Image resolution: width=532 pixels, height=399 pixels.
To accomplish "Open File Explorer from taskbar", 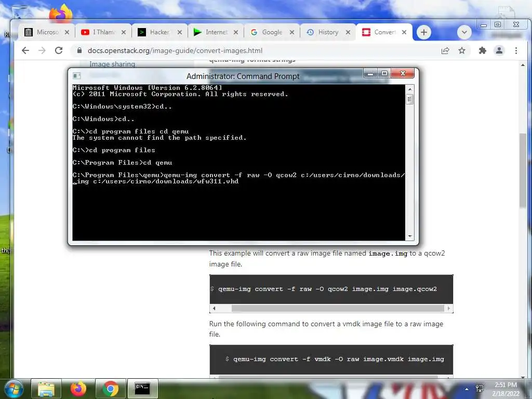I will [46, 389].
